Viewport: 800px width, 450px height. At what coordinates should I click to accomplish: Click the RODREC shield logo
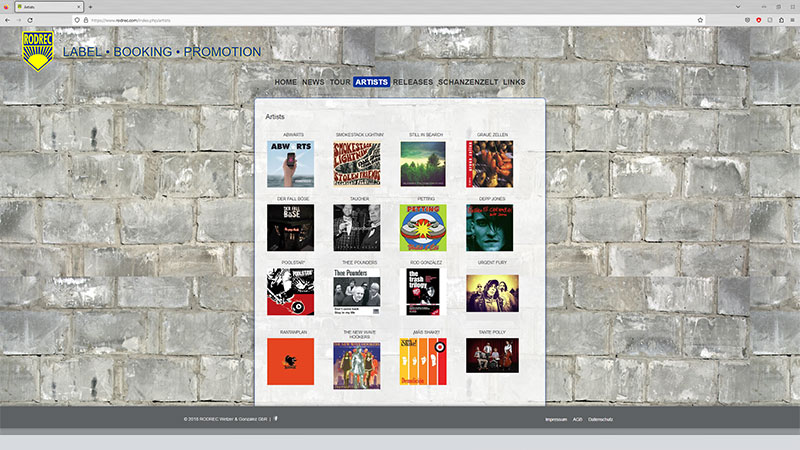pyautogui.click(x=38, y=51)
